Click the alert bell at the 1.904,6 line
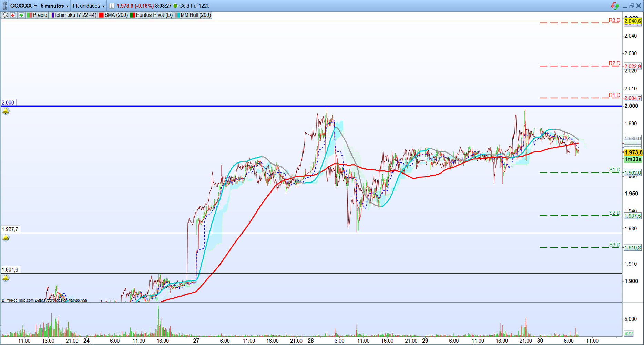This screenshot has width=644, height=345. pyautogui.click(x=6, y=278)
